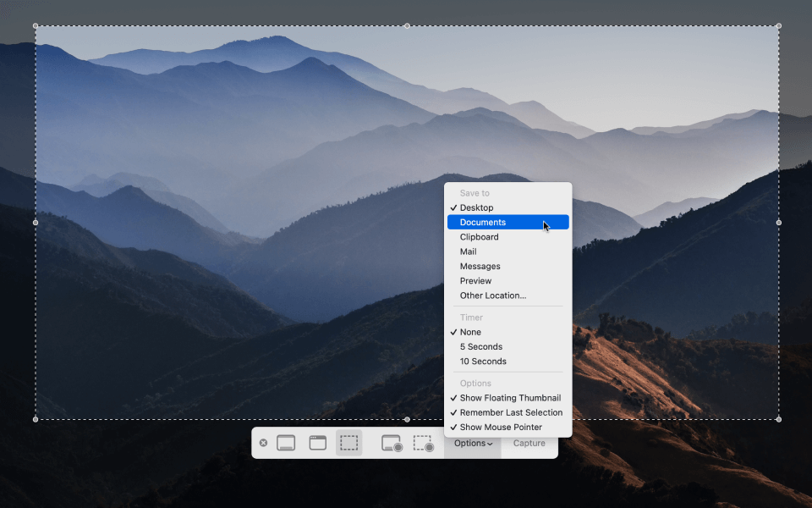Save screenshots to Documents
Screen dimensions: 812x508
coord(480,222)
